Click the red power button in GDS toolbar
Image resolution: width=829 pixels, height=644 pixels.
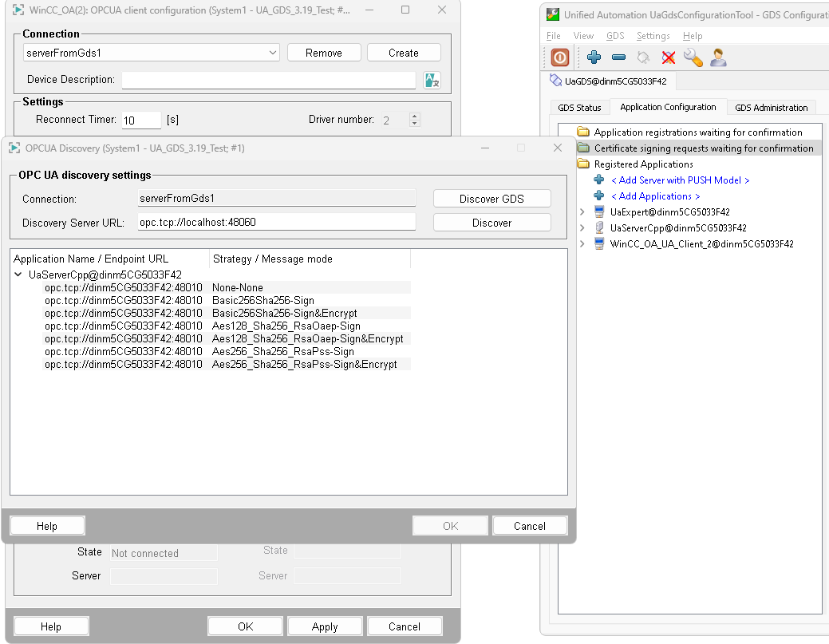[x=560, y=57]
